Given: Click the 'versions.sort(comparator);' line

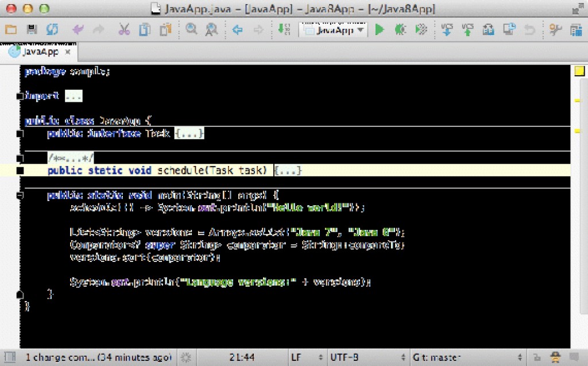Looking at the screenshot, I should click(145, 257).
